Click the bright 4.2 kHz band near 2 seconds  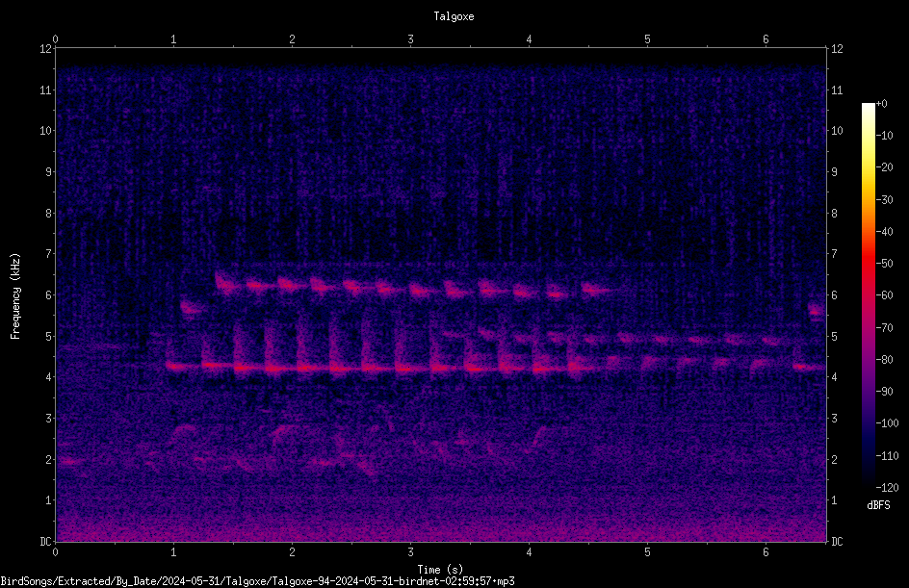tap(290, 368)
